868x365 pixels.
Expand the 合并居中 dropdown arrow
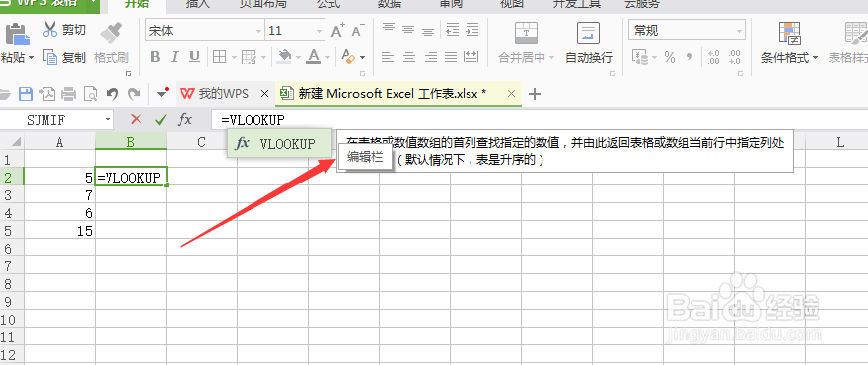pos(551,57)
